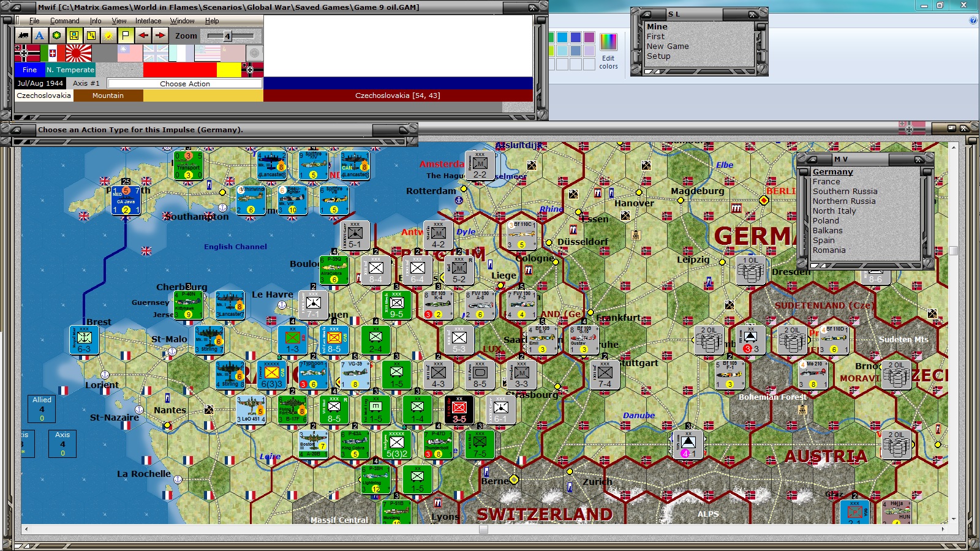Open the Help menu
The width and height of the screenshot is (980, 551).
pos(212,21)
